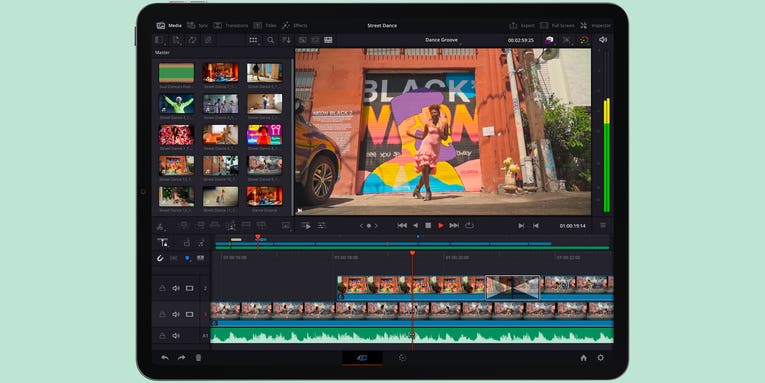Viewport: 765px width, 383px height.
Task: Switch to the Sync bin tab
Action: [198, 25]
